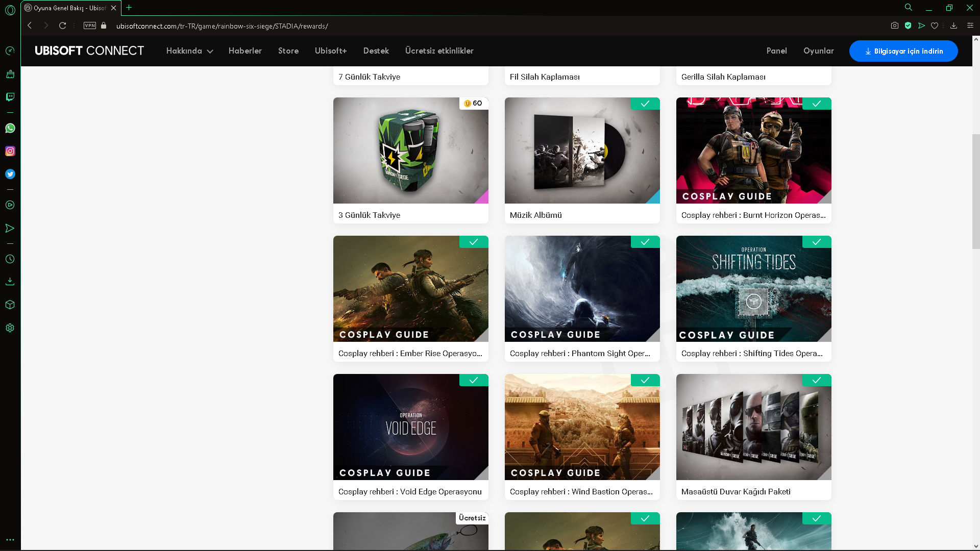Click Bilgisayar için indirin button
The image size is (980, 551).
[903, 51]
